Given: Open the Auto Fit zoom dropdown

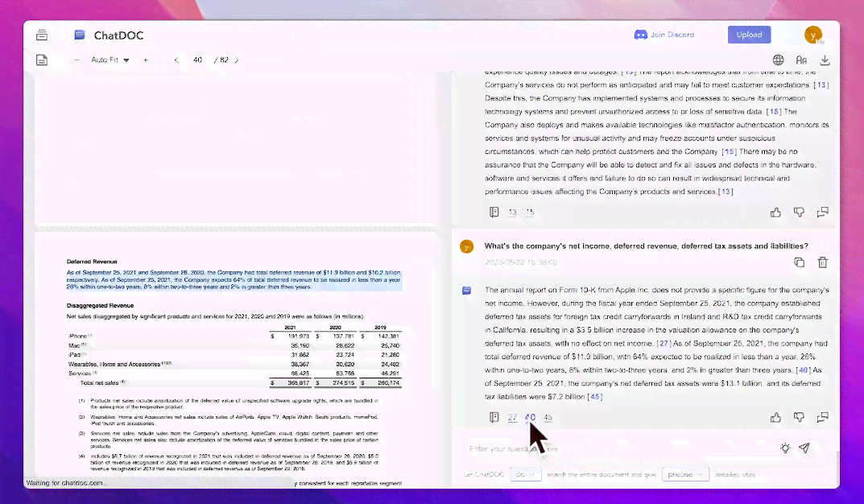Looking at the screenshot, I should click(110, 60).
